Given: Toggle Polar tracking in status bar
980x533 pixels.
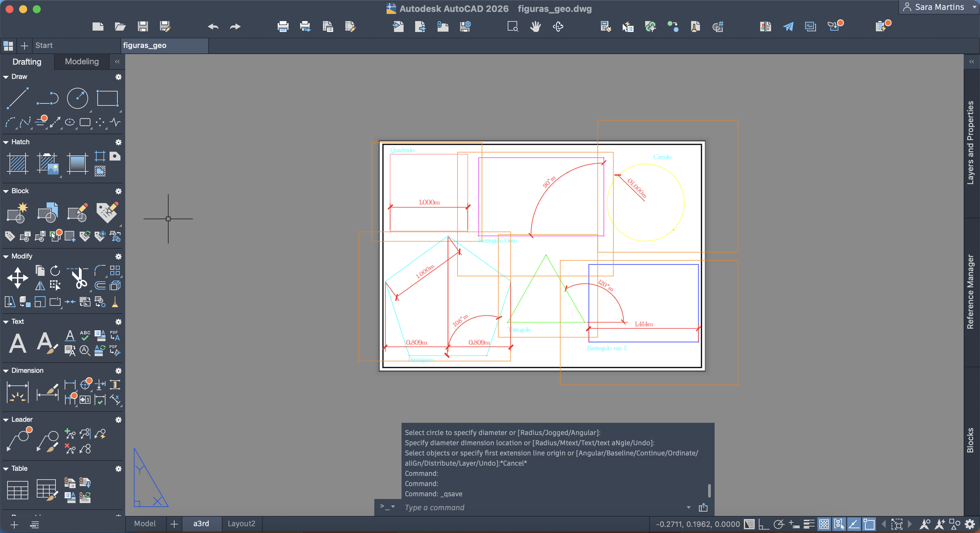Looking at the screenshot, I should [779, 524].
